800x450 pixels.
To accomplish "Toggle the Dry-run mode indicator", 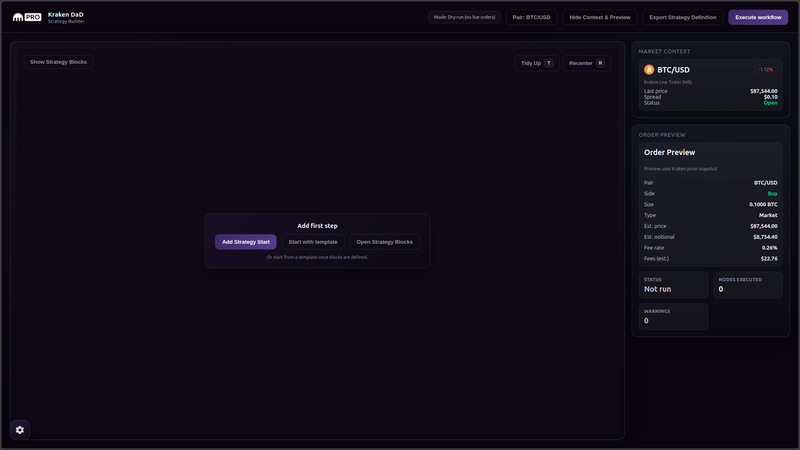I will tap(464, 17).
